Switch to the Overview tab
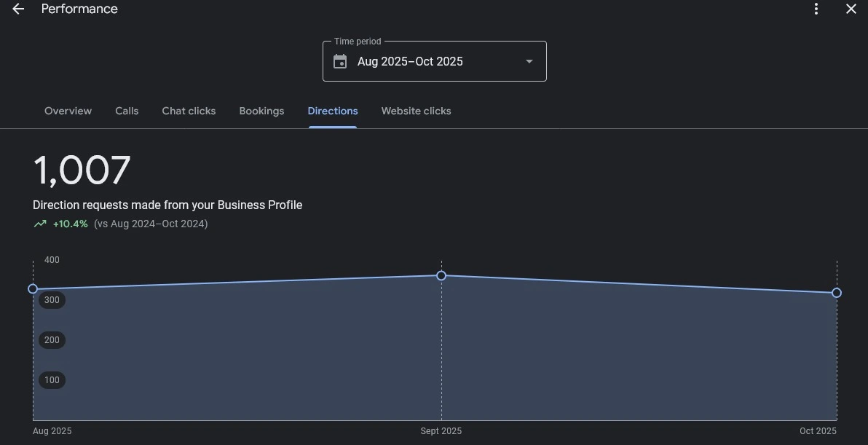Image resolution: width=868 pixels, height=445 pixels. (68, 111)
